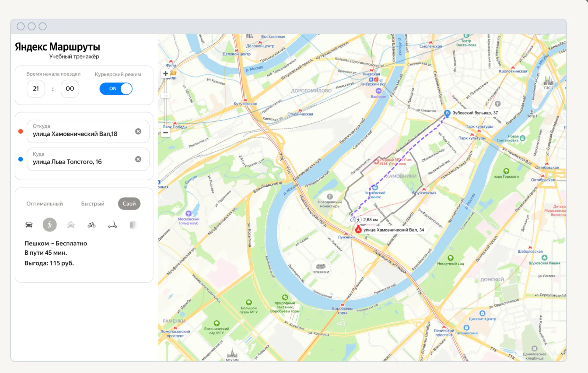Image resolution: width=588 pixels, height=373 pixels.
Task: Clear the Куда destination field
Action: point(138,159)
